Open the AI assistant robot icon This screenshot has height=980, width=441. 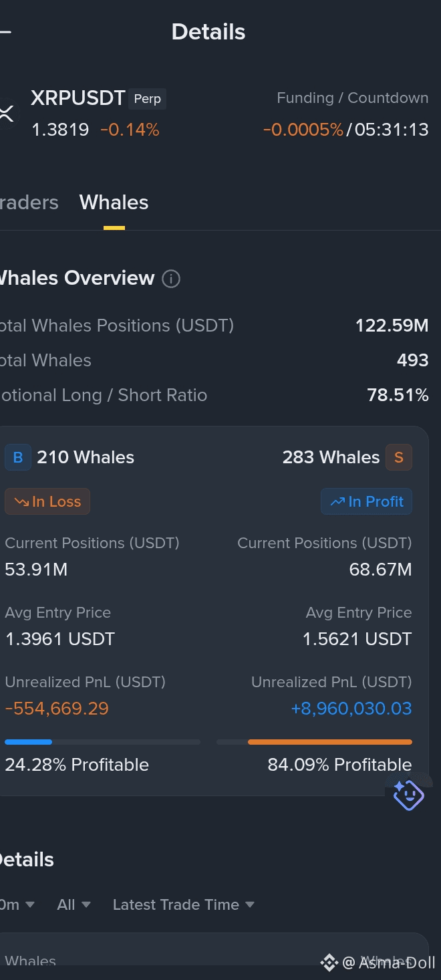pos(408,795)
